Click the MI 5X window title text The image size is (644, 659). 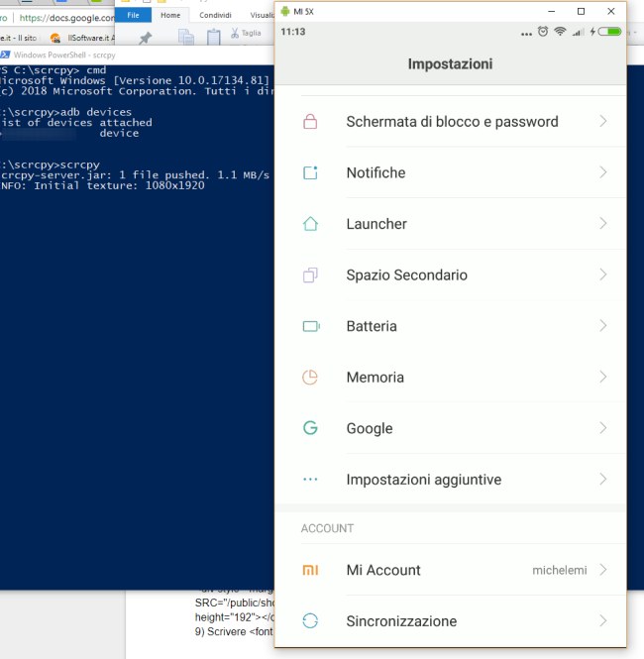coord(303,11)
